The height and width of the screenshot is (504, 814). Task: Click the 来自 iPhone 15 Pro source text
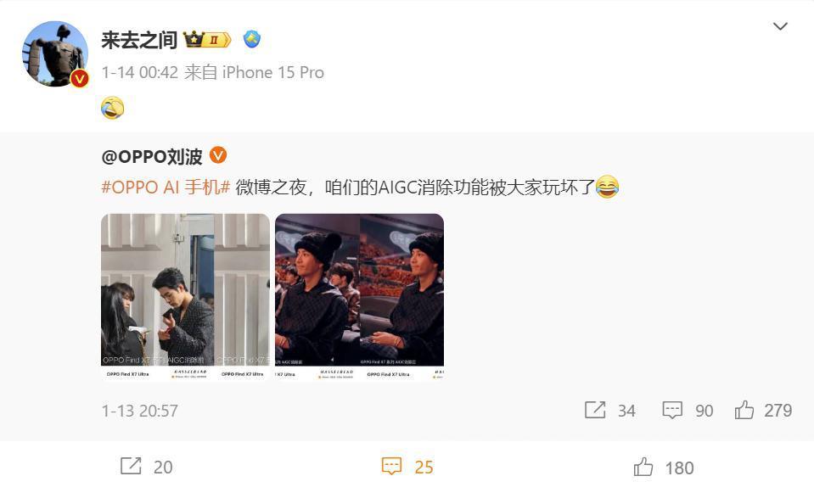click(x=255, y=72)
